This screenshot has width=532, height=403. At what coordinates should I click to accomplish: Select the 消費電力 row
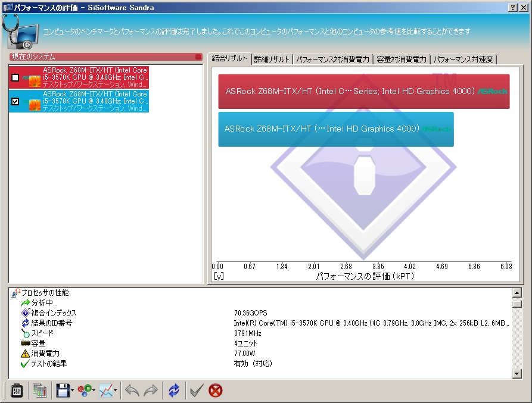[x=45, y=354]
